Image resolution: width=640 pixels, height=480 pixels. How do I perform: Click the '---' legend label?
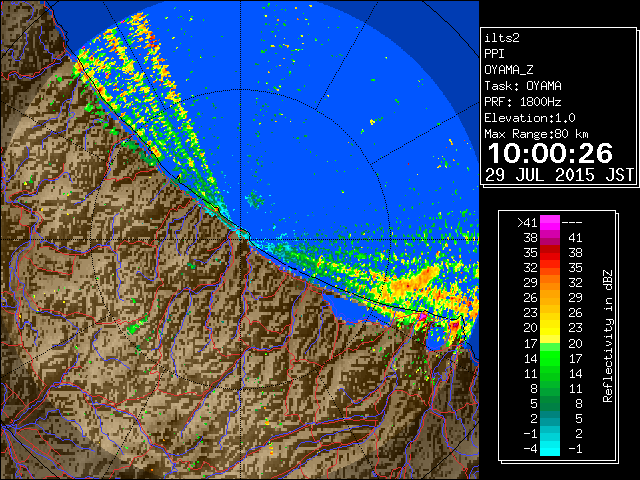(572, 222)
